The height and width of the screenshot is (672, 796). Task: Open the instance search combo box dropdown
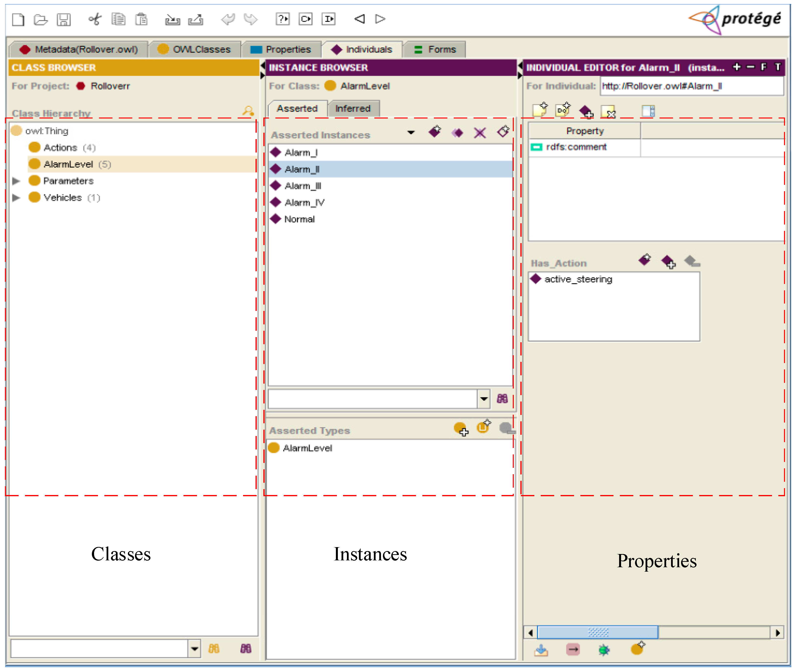[484, 399]
